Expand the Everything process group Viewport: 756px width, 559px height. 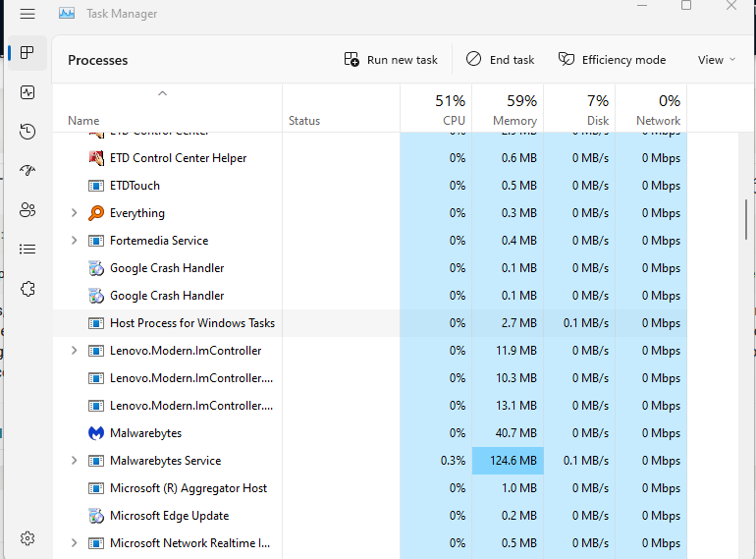75,213
